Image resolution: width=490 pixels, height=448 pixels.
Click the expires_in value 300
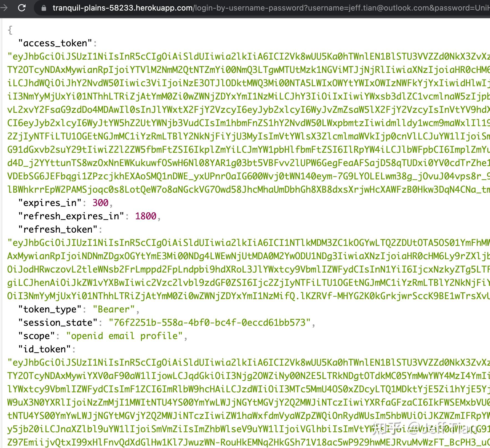tap(100, 203)
